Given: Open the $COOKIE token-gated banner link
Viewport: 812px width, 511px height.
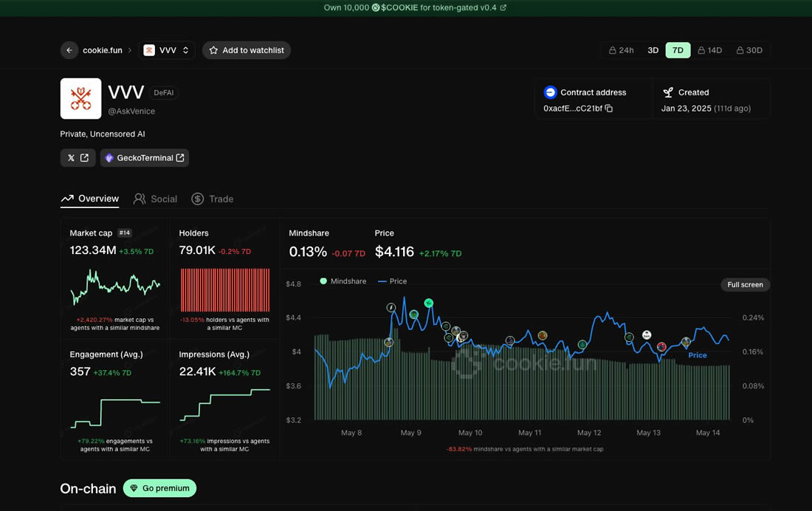Looking at the screenshot, I should pos(415,8).
